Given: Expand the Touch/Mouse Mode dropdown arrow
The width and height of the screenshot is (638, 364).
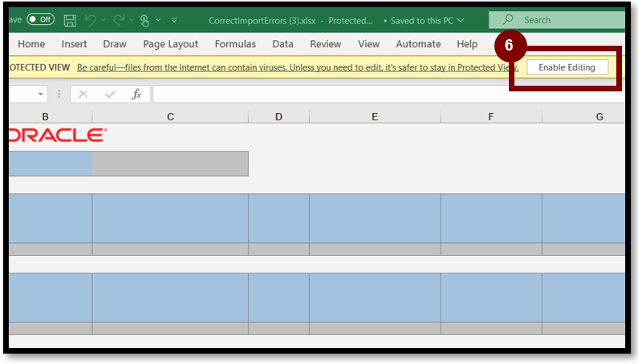Looking at the screenshot, I should point(159,20).
